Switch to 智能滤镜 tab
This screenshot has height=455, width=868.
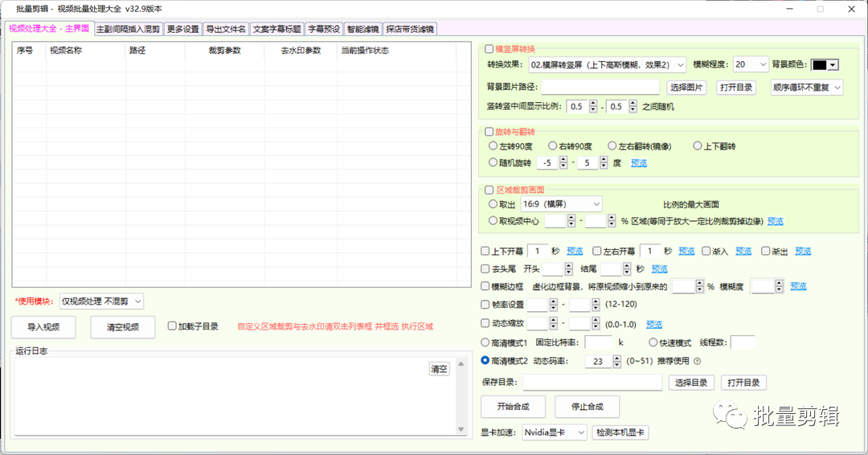[362, 29]
